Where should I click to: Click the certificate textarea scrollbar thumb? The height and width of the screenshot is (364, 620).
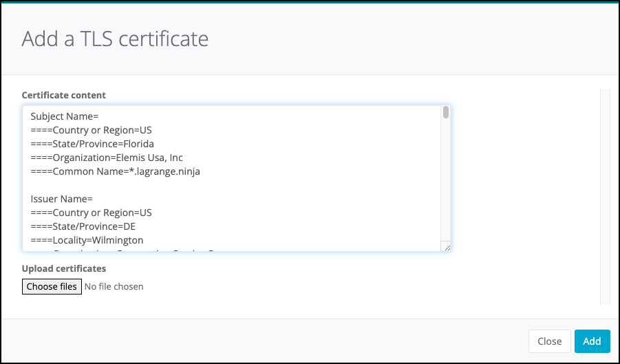446,113
